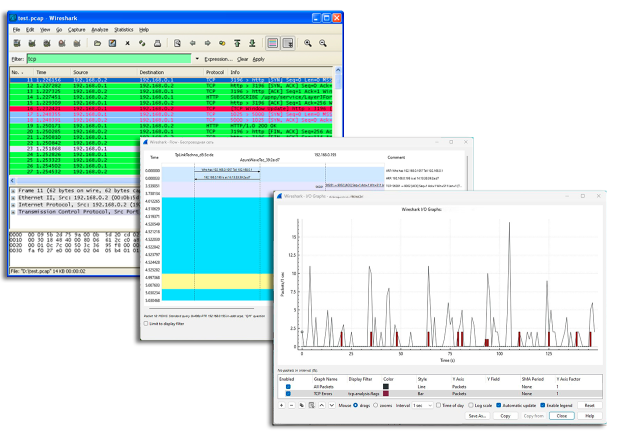The height and width of the screenshot is (435, 620).
Task: Click the save capture file icon
Action: click(112, 43)
